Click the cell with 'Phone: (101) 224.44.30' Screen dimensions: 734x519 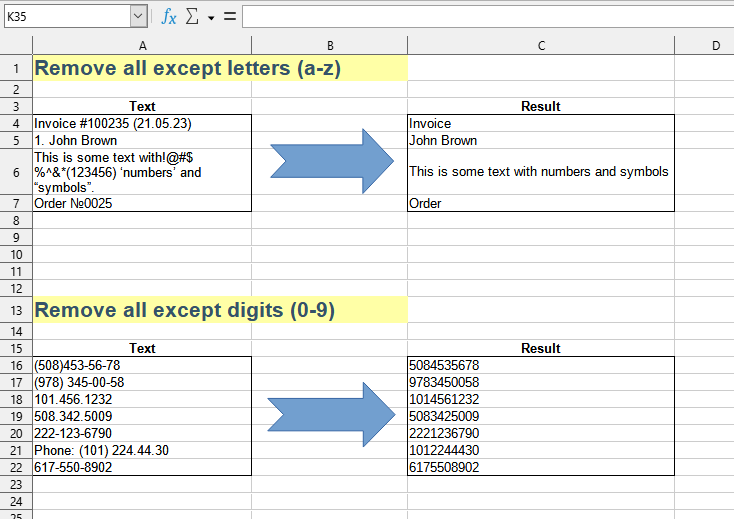point(142,451)
